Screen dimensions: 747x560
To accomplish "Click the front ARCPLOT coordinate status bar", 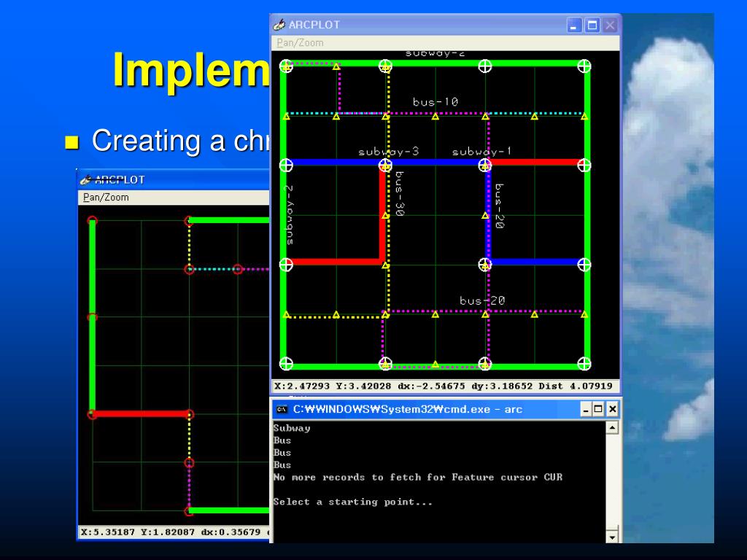I will [445, 386].
